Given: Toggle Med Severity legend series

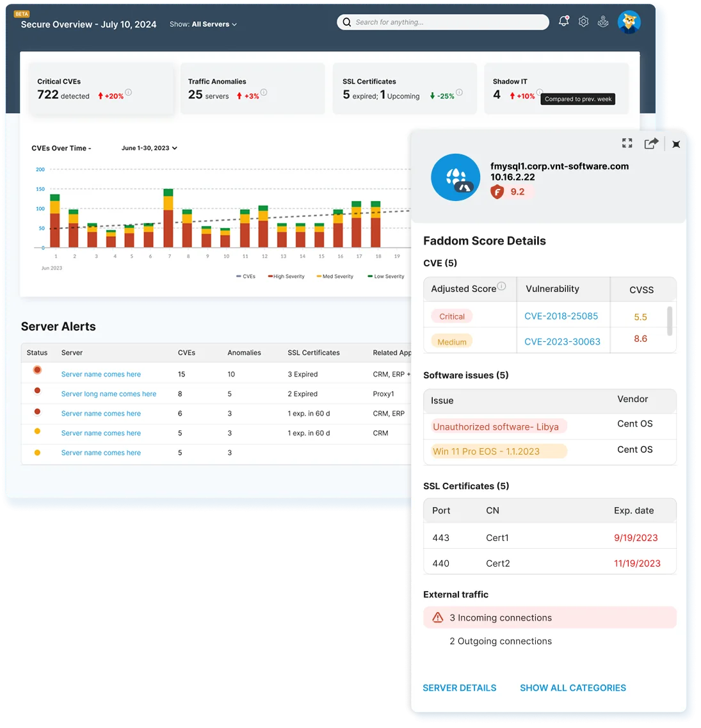Looking at the screenshot, I should coord(337,277).
